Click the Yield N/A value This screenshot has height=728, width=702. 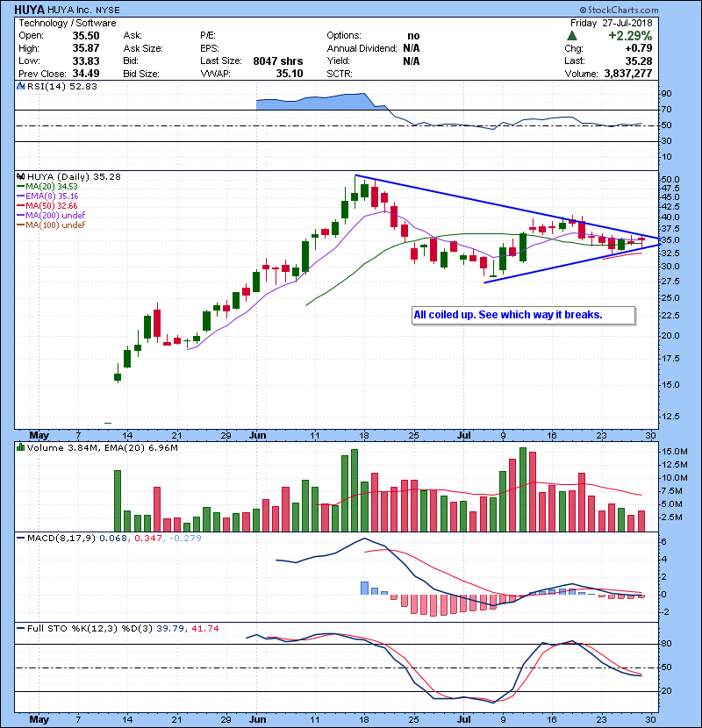(412, 61)
